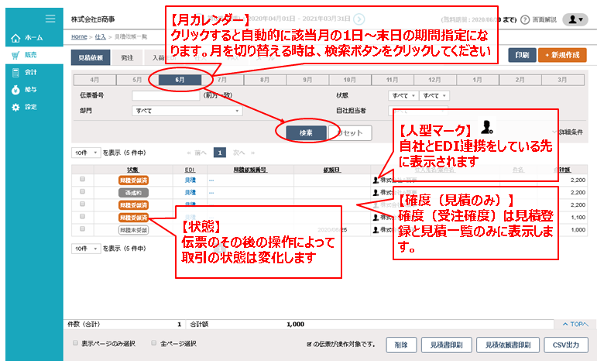
Task: Open the user account icon menu
Action: (575, 19)
